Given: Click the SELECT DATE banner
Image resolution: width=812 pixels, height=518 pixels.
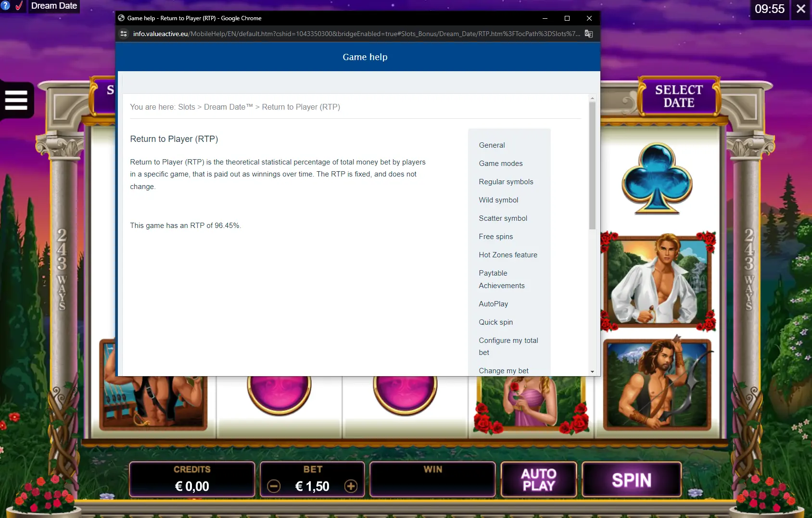Looking at the screenshot, I should click(679, 96).
